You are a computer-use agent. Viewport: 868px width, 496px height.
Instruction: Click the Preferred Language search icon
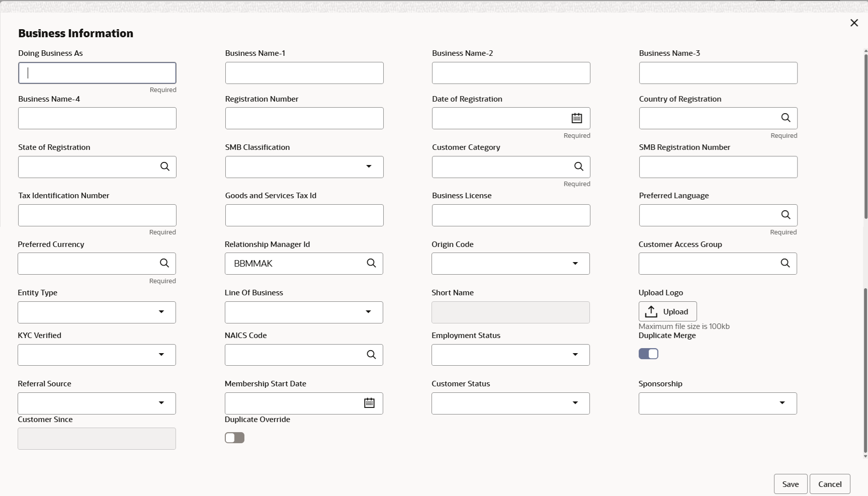click(x=785, y=215)
